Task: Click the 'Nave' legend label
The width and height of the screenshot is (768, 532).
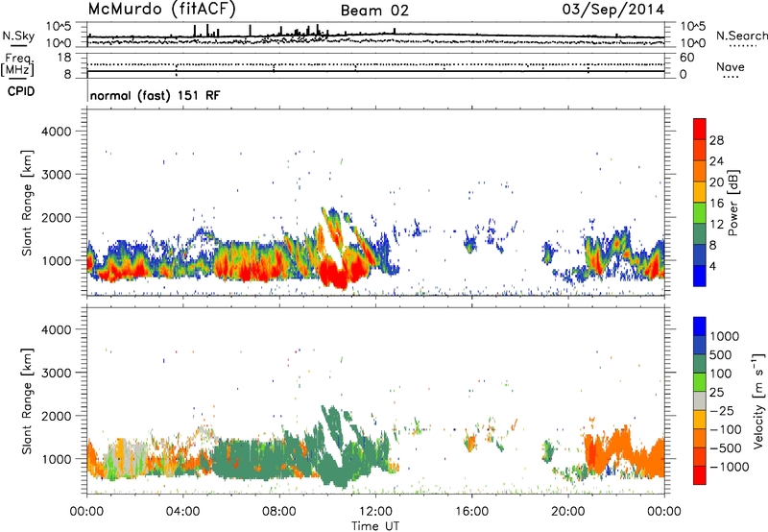Action: pos(731,66)
